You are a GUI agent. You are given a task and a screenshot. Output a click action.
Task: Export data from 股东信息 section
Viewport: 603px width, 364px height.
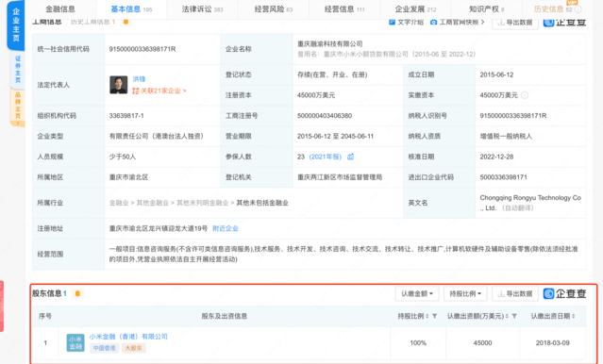click(515, 293)
